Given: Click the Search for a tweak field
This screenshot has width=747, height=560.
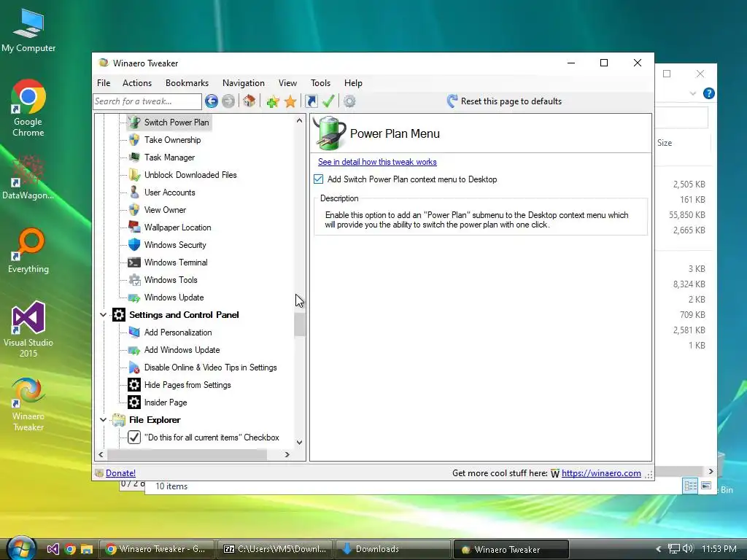Looking at the screenshot, I should tap(147, 101).
